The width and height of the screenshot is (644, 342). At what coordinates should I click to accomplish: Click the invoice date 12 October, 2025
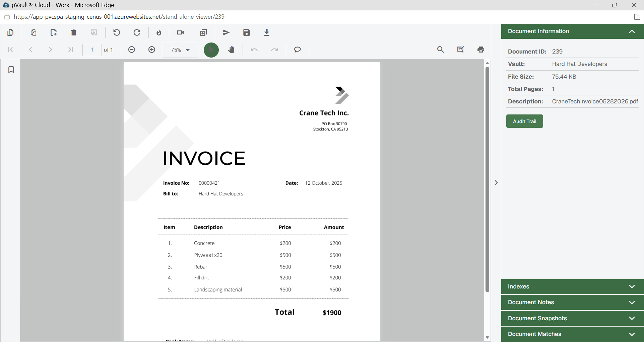(x=324, y=183)
